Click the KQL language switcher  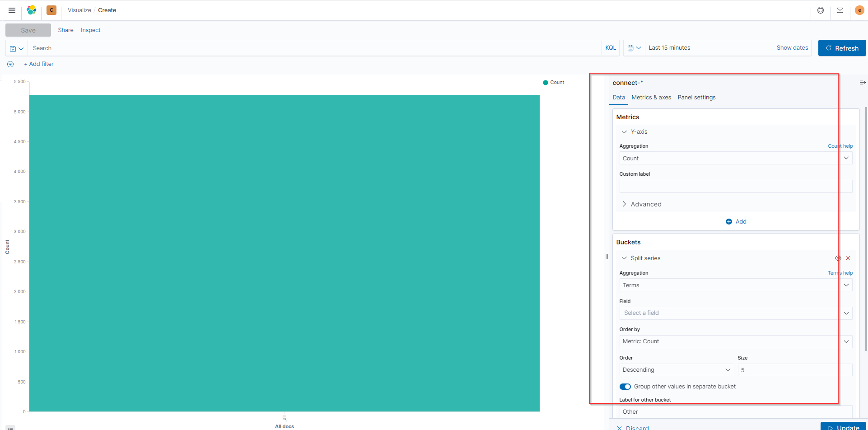pos(611,48)
